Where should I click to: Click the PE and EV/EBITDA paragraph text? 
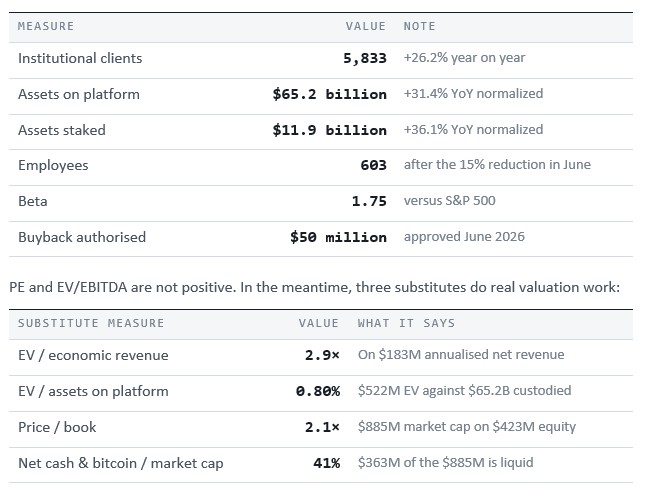(315, 288)
